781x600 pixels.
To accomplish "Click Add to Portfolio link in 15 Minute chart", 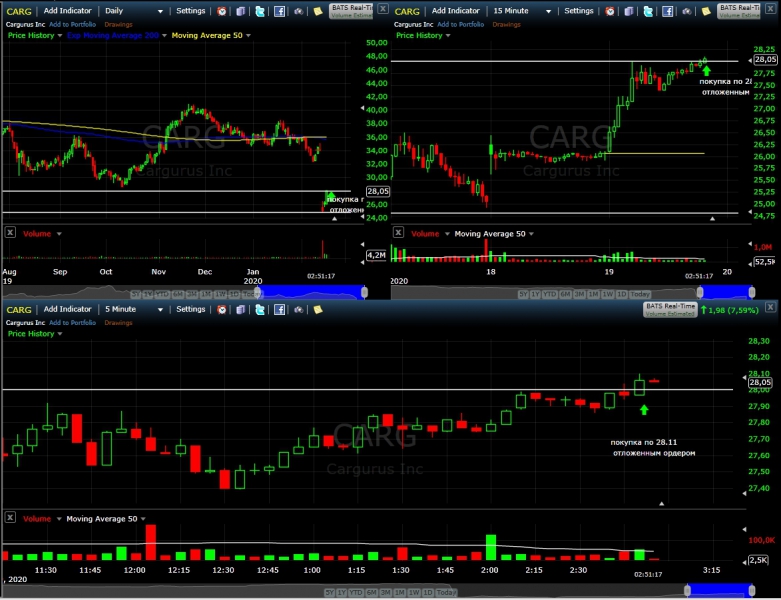I will coord(460,24).
